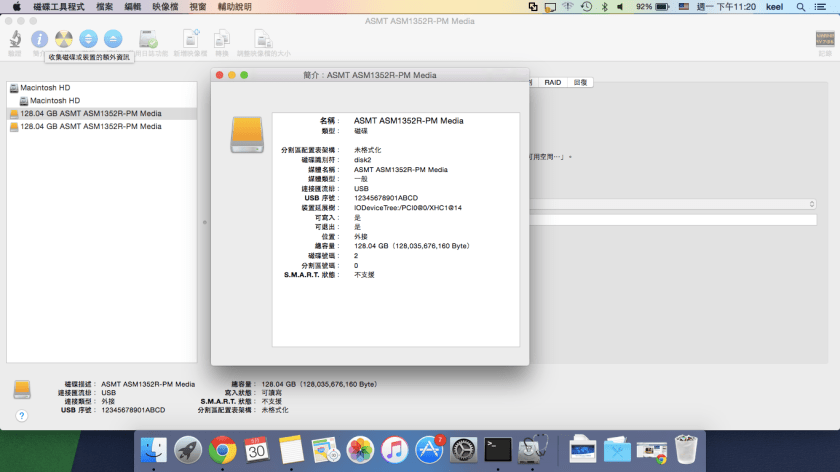Open Terminal from the Dock
This screenshot has width=840, height=472.
497,450
